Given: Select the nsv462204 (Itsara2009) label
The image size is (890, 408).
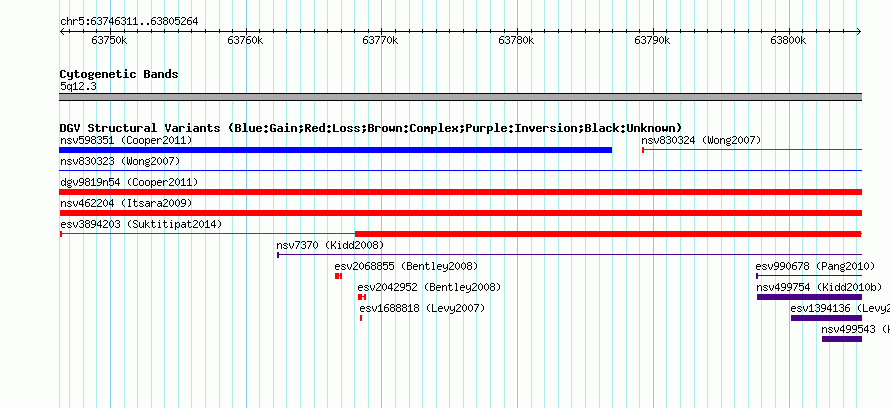Looking at the screenshot, I should pyautogui.click(x=126, y=203).
